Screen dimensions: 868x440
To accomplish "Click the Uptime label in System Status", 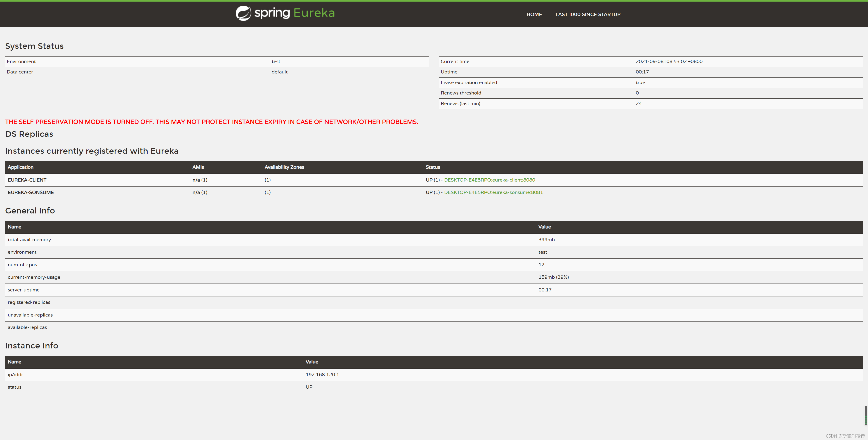I will click(x=449, y=72).
